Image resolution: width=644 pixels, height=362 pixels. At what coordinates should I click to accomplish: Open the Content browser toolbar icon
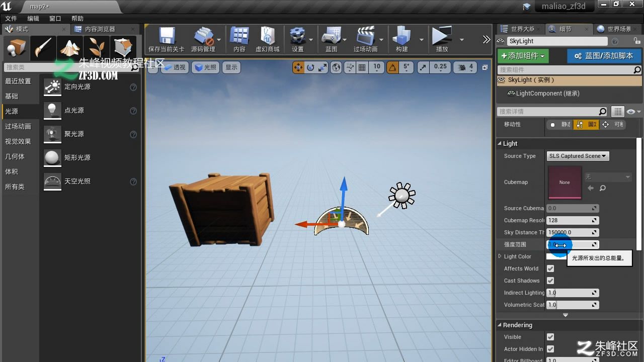pyautogui.click(x=239, y=39)
